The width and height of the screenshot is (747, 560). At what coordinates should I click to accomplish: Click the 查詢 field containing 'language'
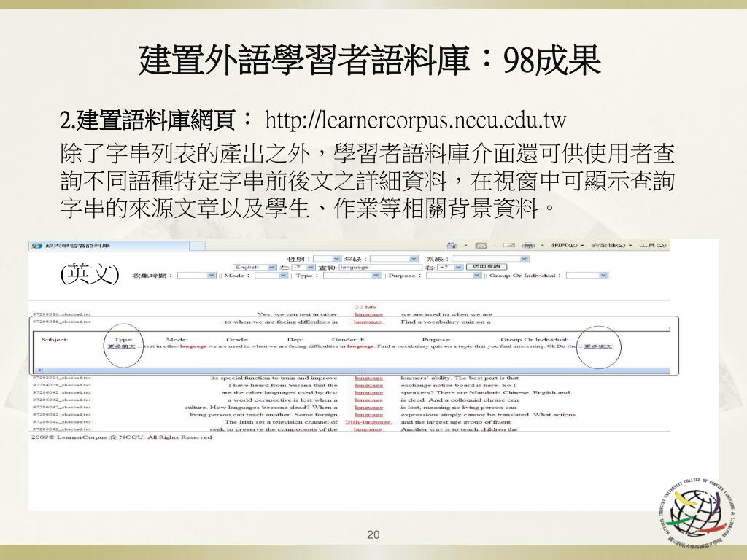[380, 268]
